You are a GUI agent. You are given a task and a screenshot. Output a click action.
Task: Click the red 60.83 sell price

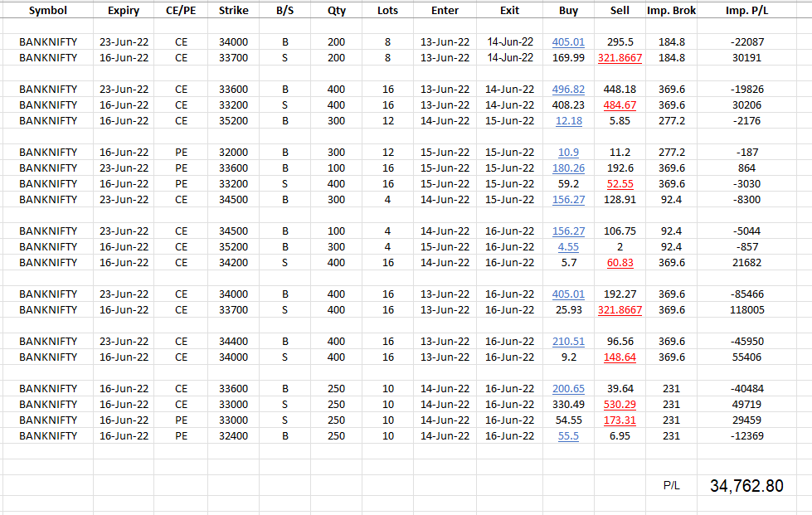620,262
